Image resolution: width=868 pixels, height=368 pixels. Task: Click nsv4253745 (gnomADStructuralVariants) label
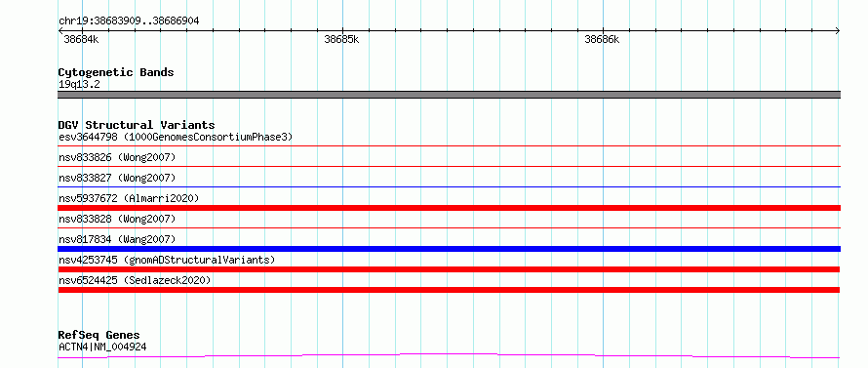click(167, 260)
